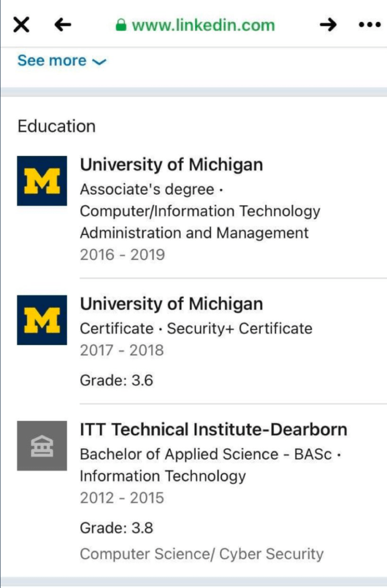Click the chevron next to See more

coord(99,62)
